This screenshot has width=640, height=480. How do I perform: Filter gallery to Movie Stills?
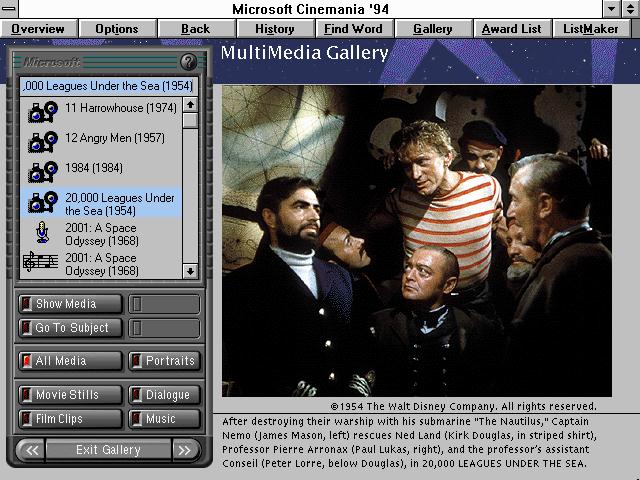pos(70,395)
